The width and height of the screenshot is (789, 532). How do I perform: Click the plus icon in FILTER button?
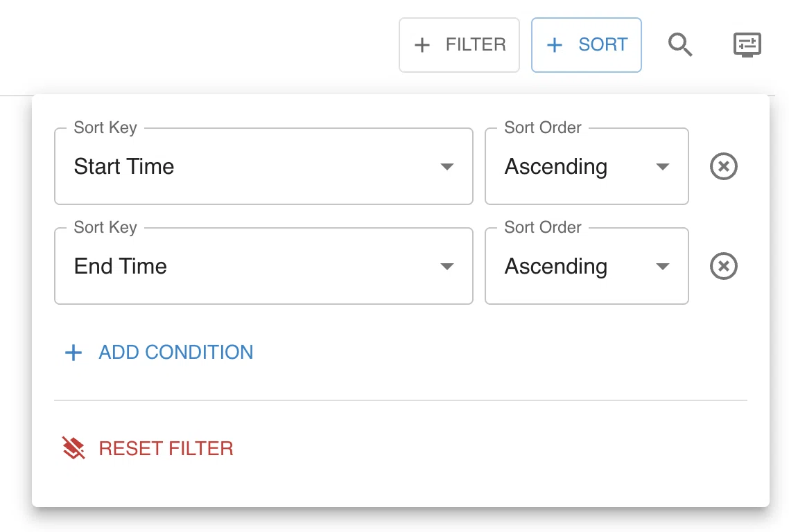tap(422, 45)
